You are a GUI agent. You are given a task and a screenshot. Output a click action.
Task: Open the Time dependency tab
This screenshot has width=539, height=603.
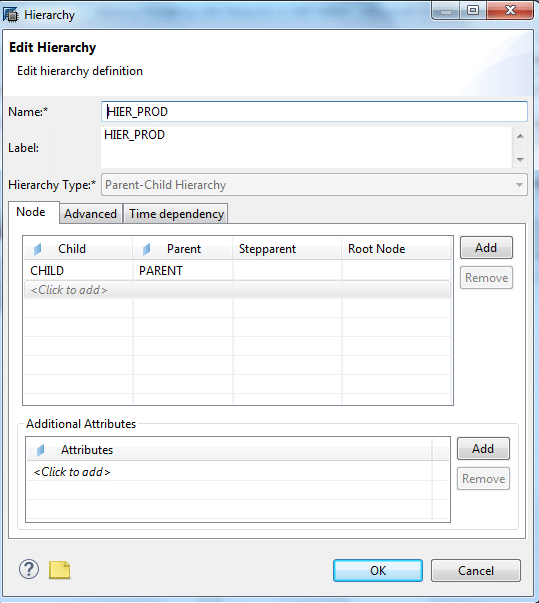pyautogui.click(x=176, y=214)
